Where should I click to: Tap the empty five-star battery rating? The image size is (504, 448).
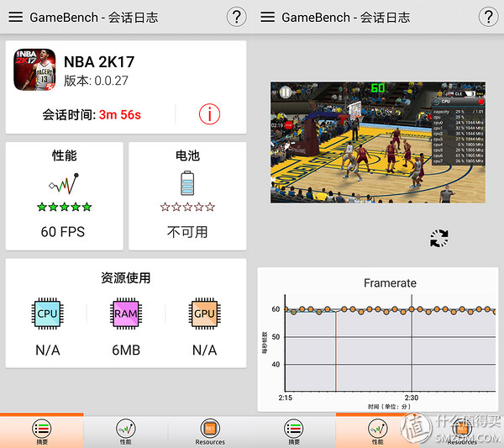click(x=187, y=207)
